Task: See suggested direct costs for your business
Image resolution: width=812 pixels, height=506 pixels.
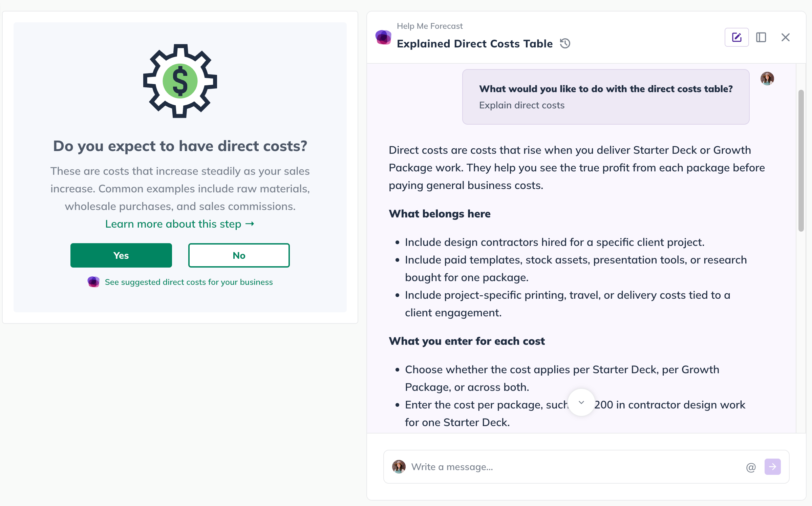Action: click(189, 282)
